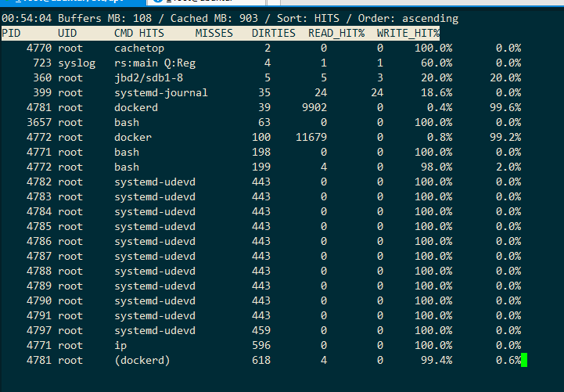The width and height of the screenshot is (564, 392).
Task: Click the HITS column header
Action: [x=152, y=33]
